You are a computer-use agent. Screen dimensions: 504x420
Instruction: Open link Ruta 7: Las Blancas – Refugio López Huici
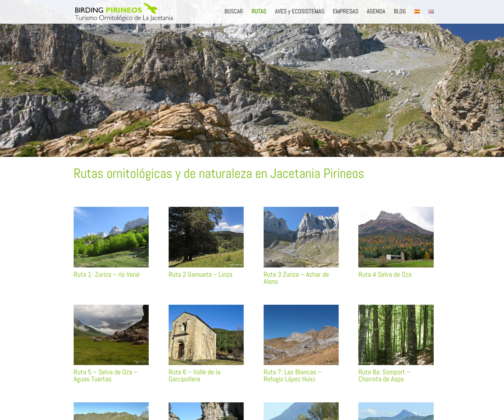[292, 375]
